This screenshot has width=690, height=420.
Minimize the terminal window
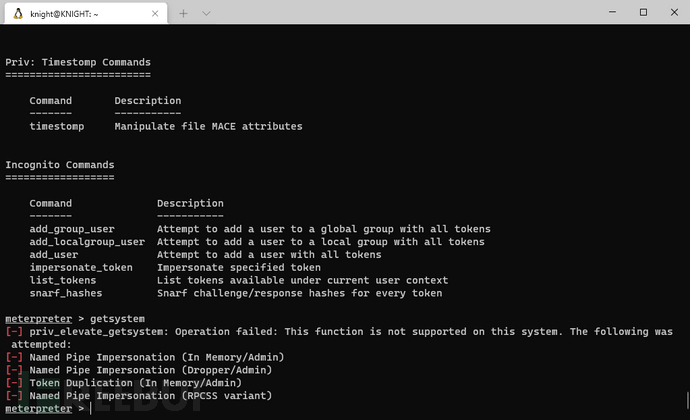click(x=612, y=12)
